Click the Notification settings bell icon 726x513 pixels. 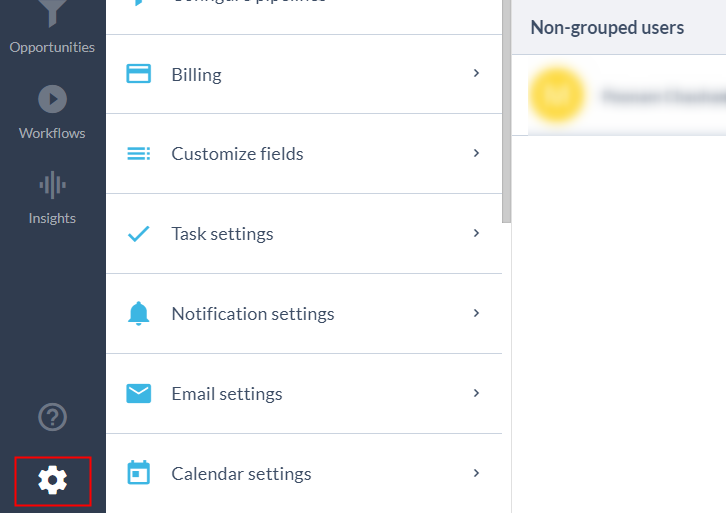point(138,314)
